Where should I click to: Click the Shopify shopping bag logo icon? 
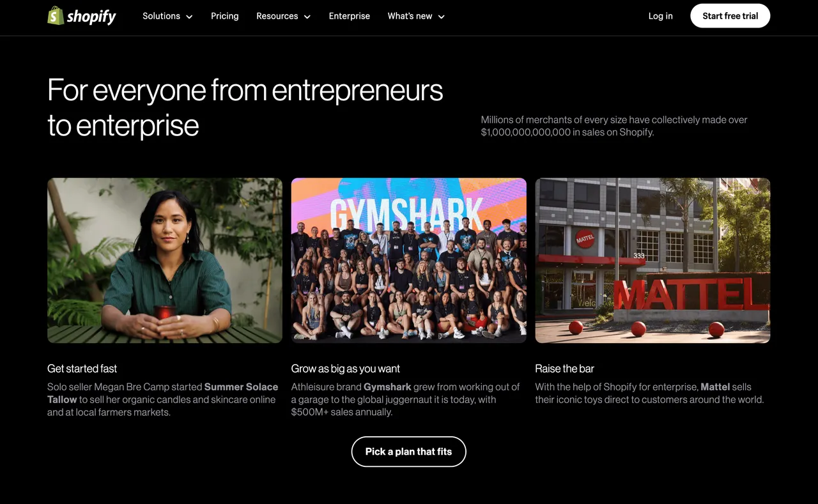56,16
